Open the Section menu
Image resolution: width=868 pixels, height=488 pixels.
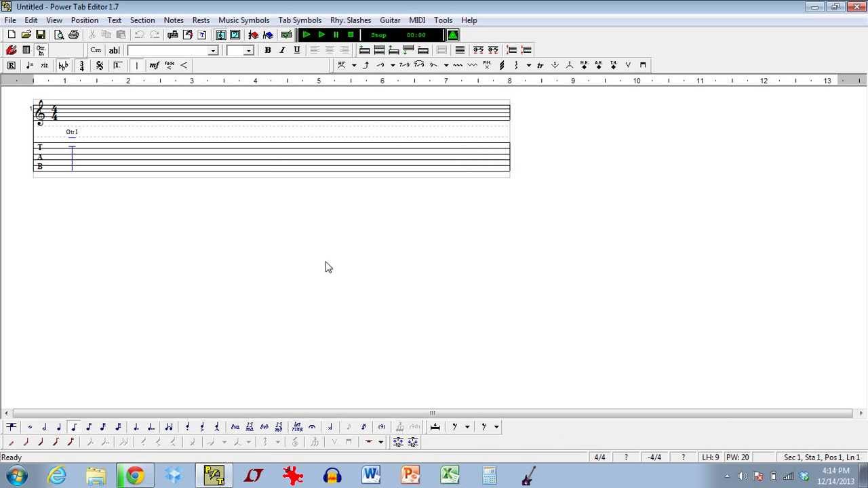(142, 20)
